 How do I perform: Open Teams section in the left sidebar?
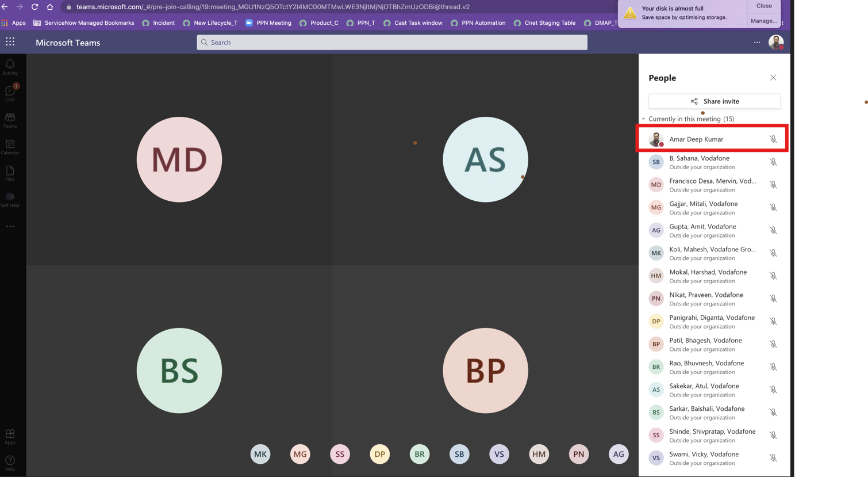(10, 120)
